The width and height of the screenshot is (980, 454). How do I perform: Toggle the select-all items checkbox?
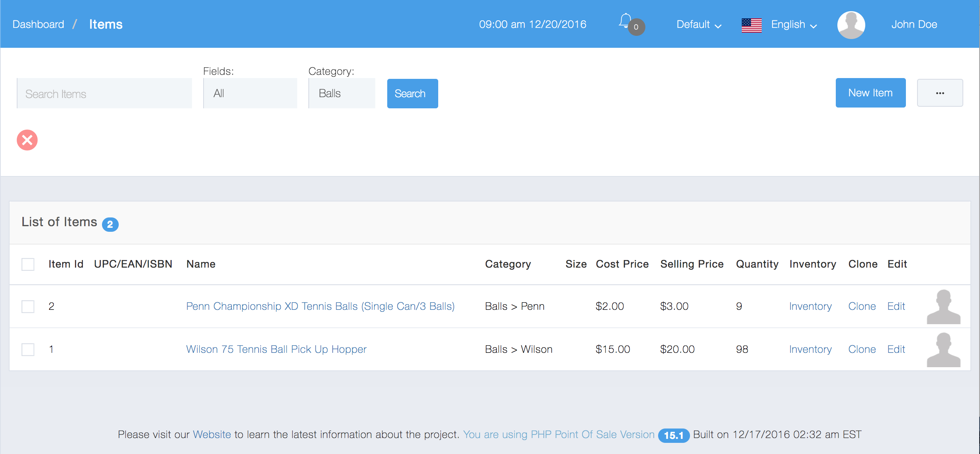pyautogui.click(x=28, y=264)
